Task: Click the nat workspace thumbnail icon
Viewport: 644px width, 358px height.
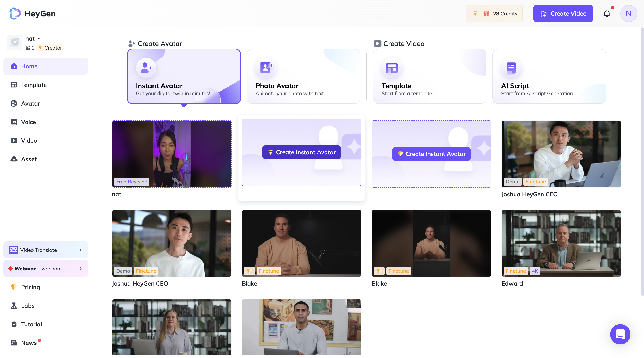Action: [15, 42]
